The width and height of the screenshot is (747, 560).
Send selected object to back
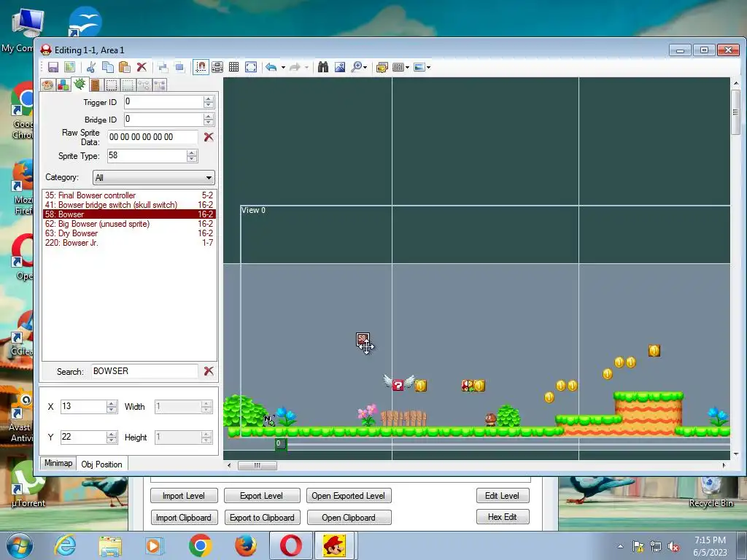coord(179,67)
